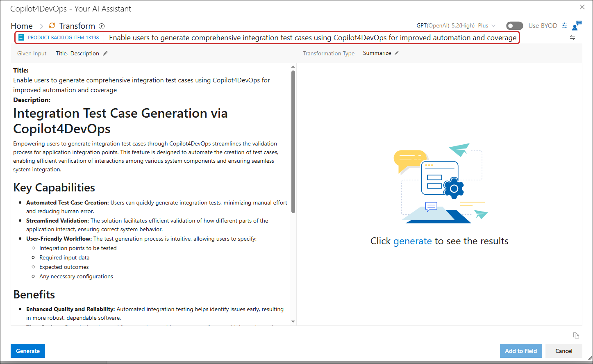Click the blue generate link in results pane
The width and height of the screenshot is (593, 364).
[413, 241]
